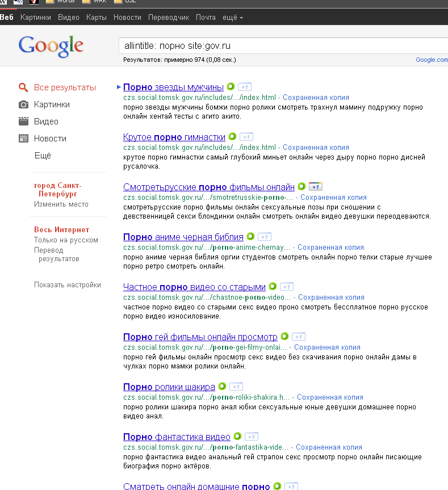
Task: Select 'Весь Интернет' option
Action: 61,230
